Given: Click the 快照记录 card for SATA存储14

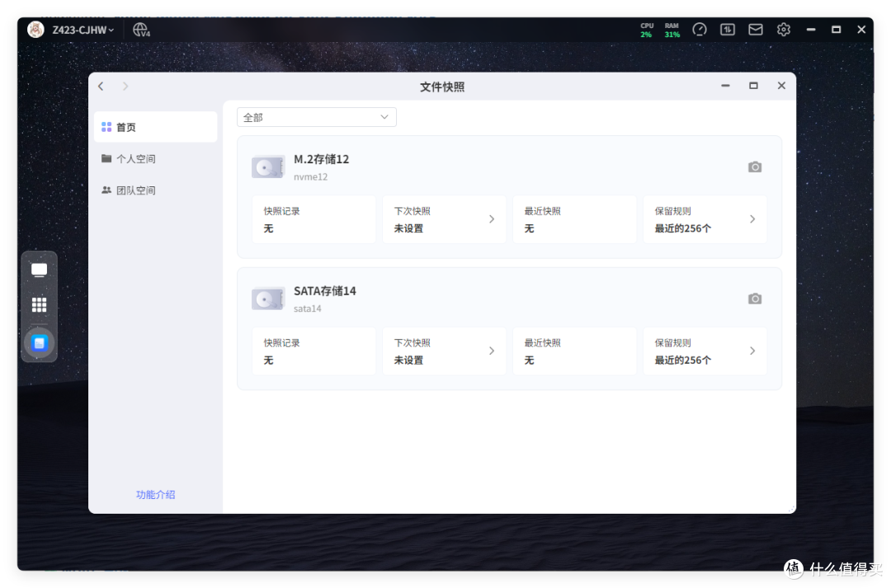Looking at the screenshot, I should pos(313,351).
